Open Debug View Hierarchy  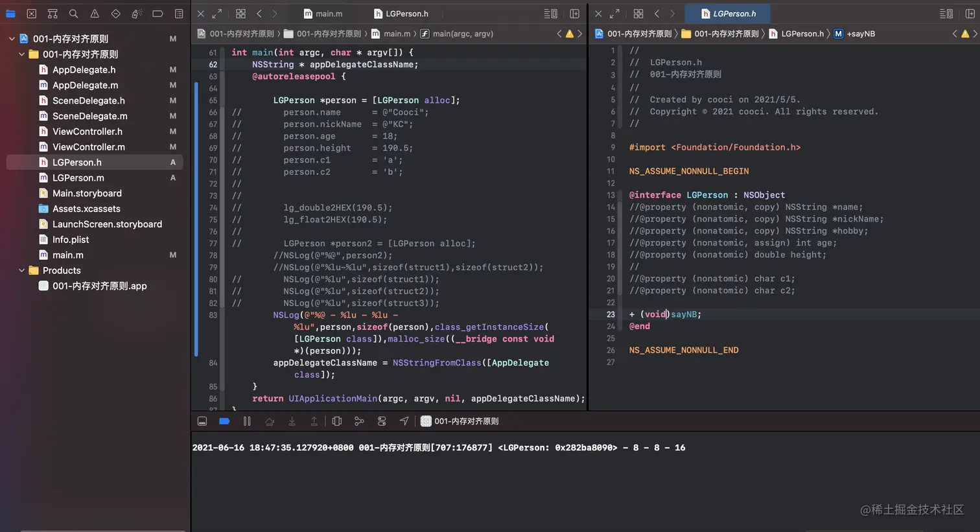point(337,421)
